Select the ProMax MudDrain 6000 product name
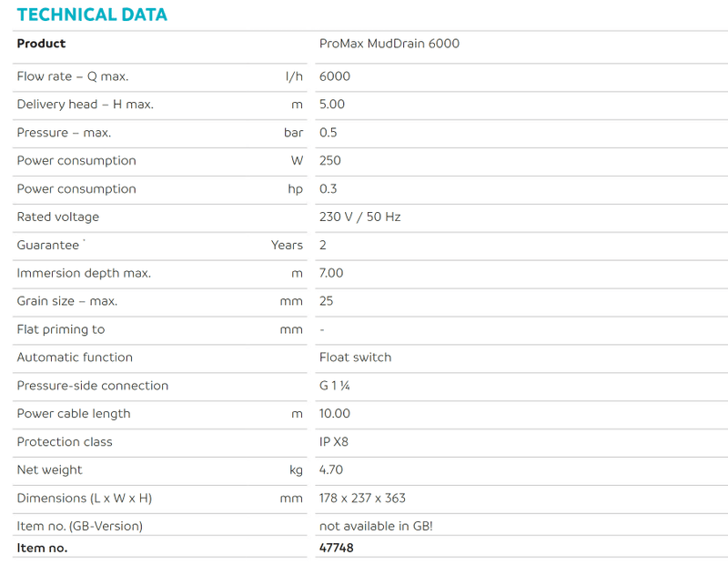 click(x=389, y=44)
